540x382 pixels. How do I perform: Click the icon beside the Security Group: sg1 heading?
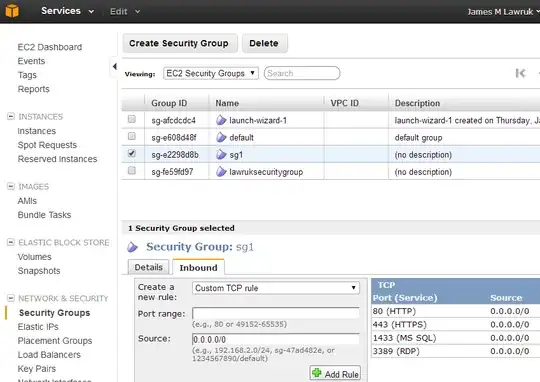click(133, 247)
